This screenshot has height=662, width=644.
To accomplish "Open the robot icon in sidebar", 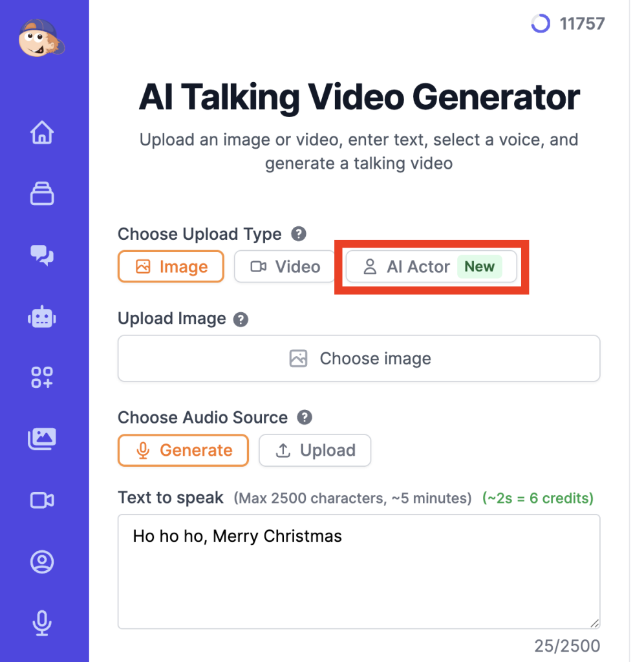I will [43, 317].
